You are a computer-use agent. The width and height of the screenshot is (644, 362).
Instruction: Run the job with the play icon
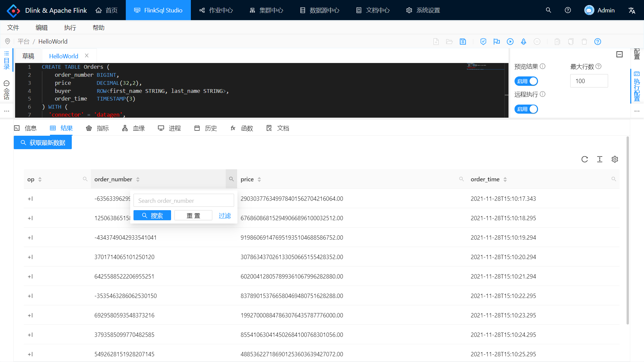pyautogui.click(x=510, y=42)
